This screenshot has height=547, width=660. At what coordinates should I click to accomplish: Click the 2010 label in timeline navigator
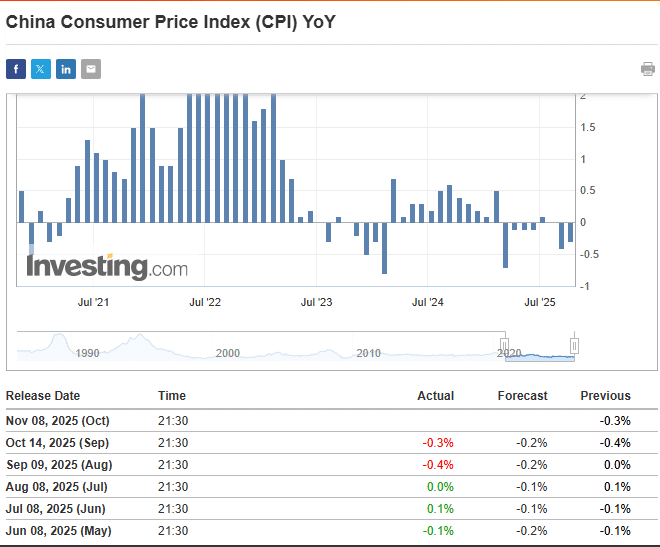(369, 353)
